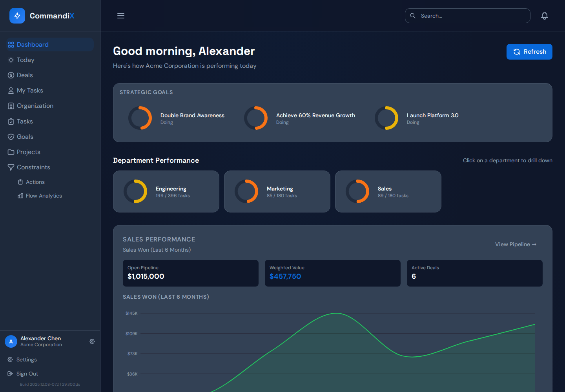Click the Flow Analytics chart icon
The height and width of the screenshot is (392, 565).
pos(20,196)
